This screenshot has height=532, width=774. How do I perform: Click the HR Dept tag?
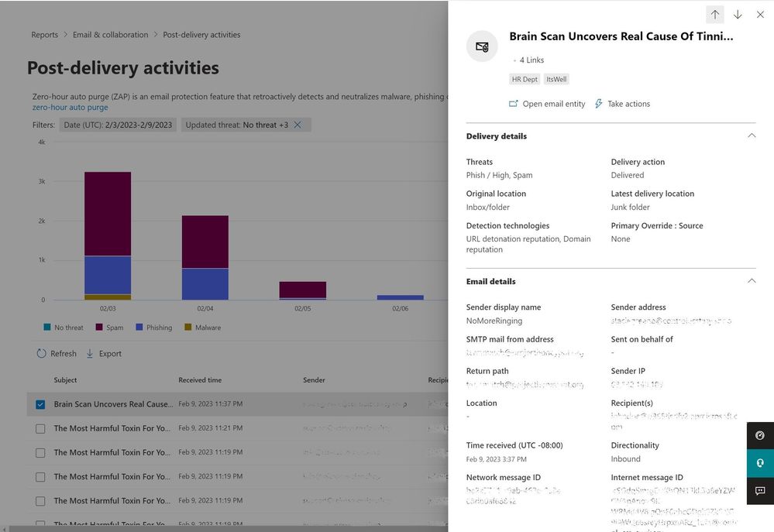[525, 79]
